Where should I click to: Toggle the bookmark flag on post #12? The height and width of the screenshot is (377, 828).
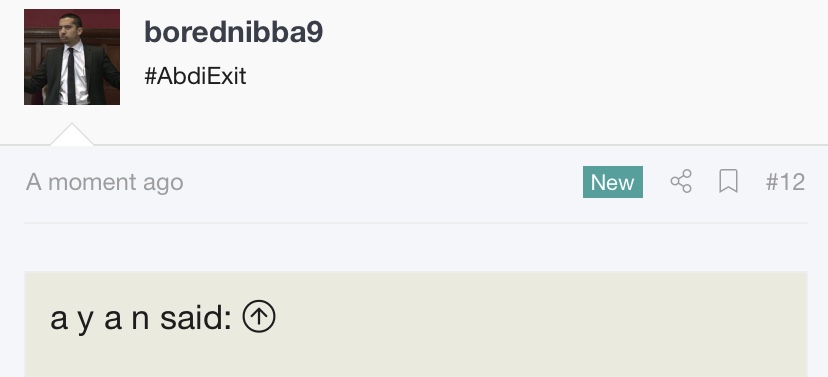(x=728, y=182)
